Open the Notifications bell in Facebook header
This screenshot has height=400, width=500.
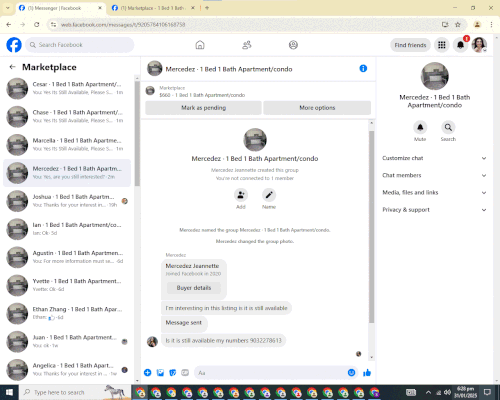[460, 45]
